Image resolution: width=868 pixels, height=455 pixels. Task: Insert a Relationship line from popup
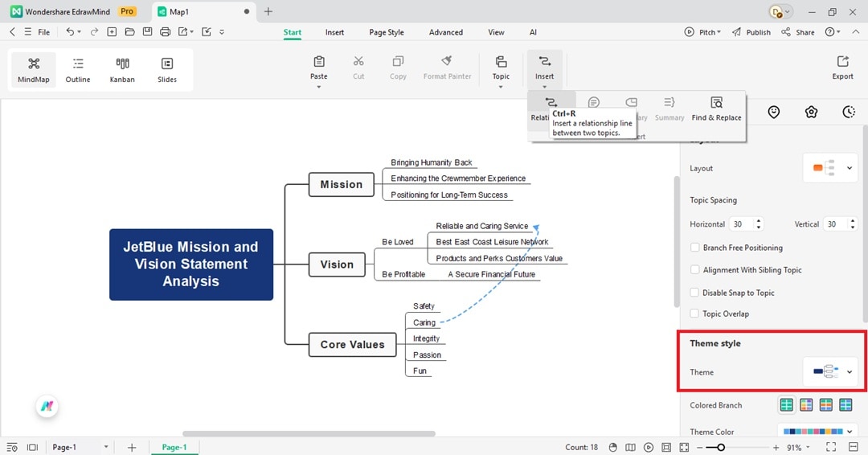551,103
